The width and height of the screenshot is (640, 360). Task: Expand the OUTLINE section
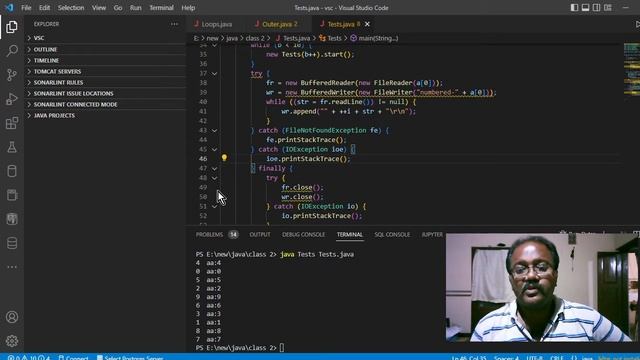pos(105,49)
